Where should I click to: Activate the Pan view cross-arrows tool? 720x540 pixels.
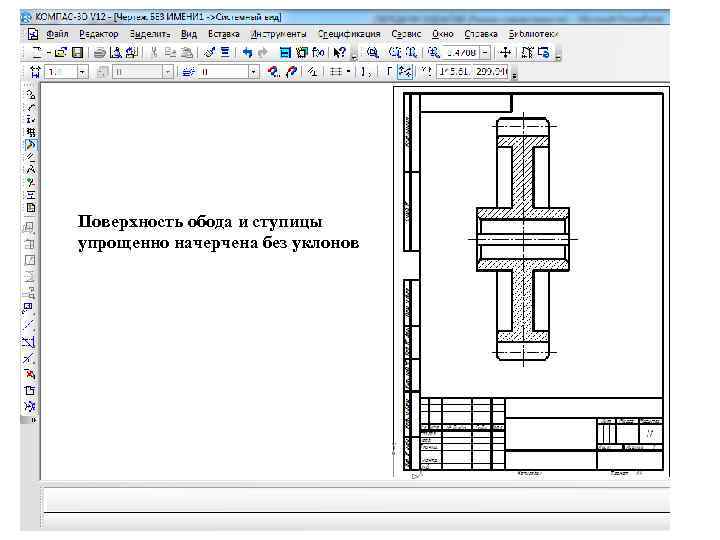pyautogui.click(x=505, y=53)
